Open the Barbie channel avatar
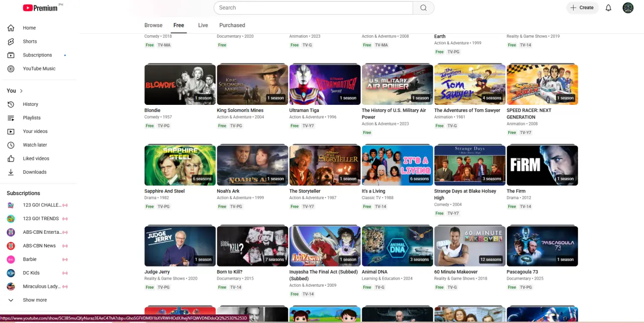Screen dimensions: 644x323 coord(11,260)
